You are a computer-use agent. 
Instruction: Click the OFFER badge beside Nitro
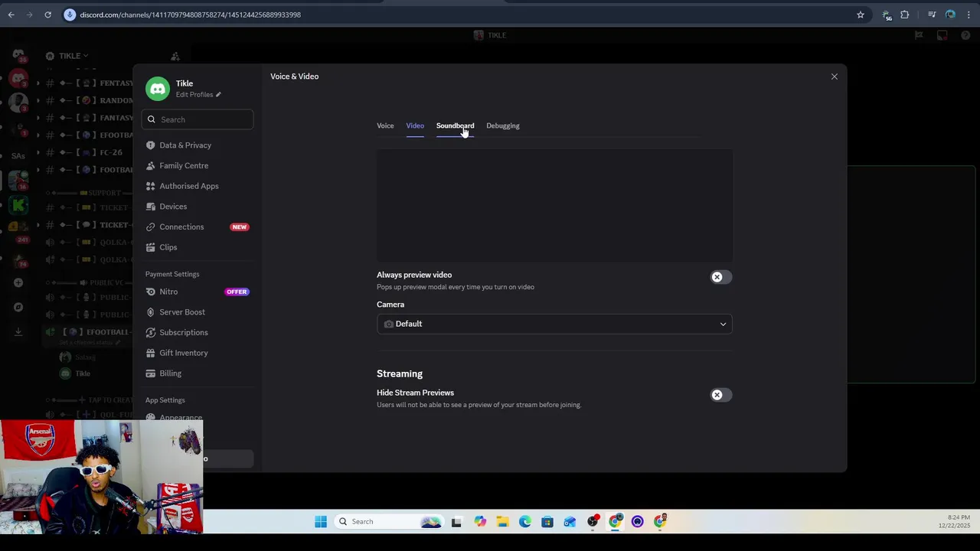pos(237,292)
